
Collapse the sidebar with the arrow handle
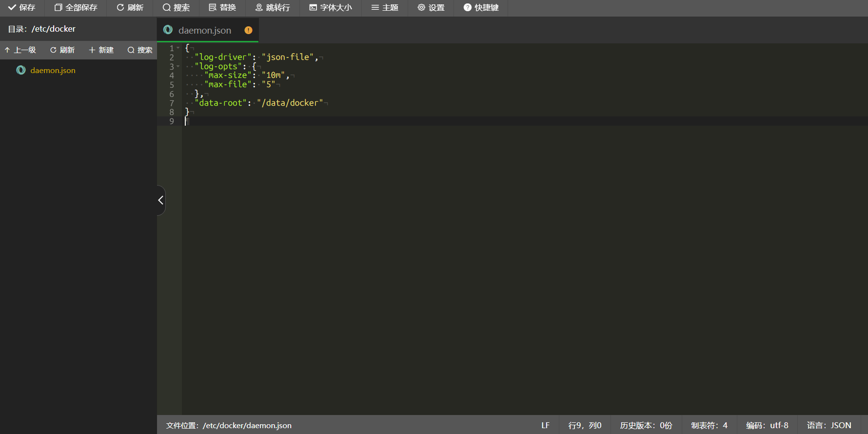160,200
